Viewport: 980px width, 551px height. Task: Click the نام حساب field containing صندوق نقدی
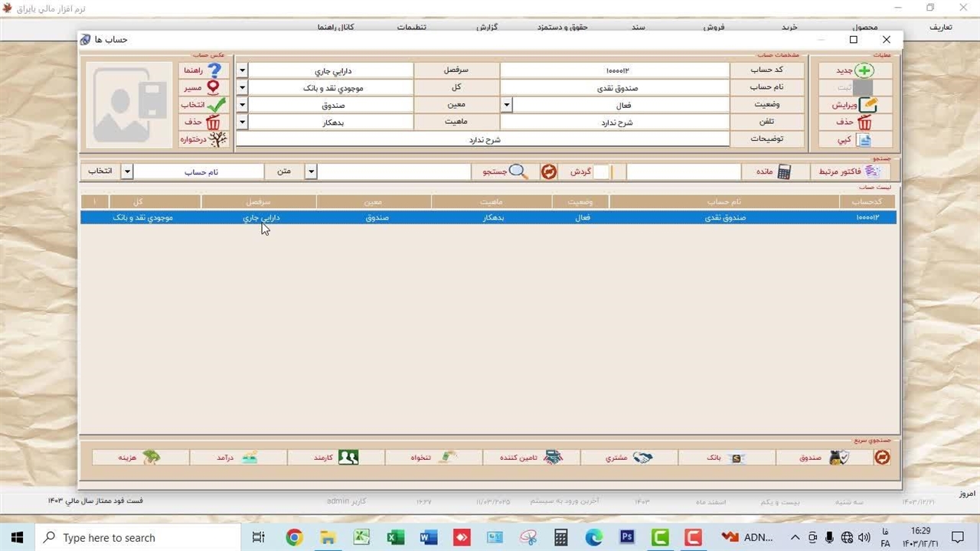(x=614, y=88)
